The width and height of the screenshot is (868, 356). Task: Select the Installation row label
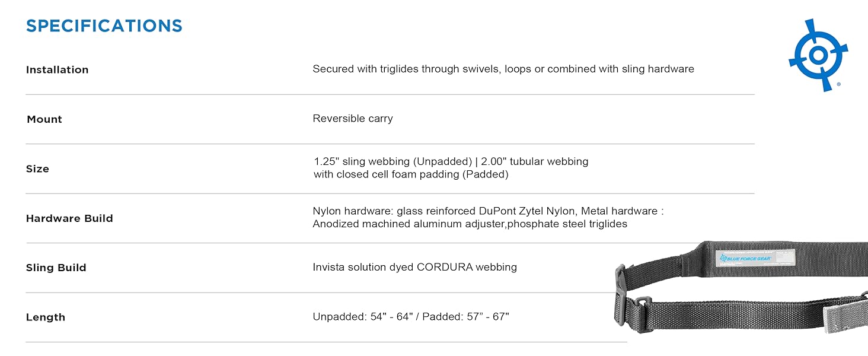(x=57, y=70)
